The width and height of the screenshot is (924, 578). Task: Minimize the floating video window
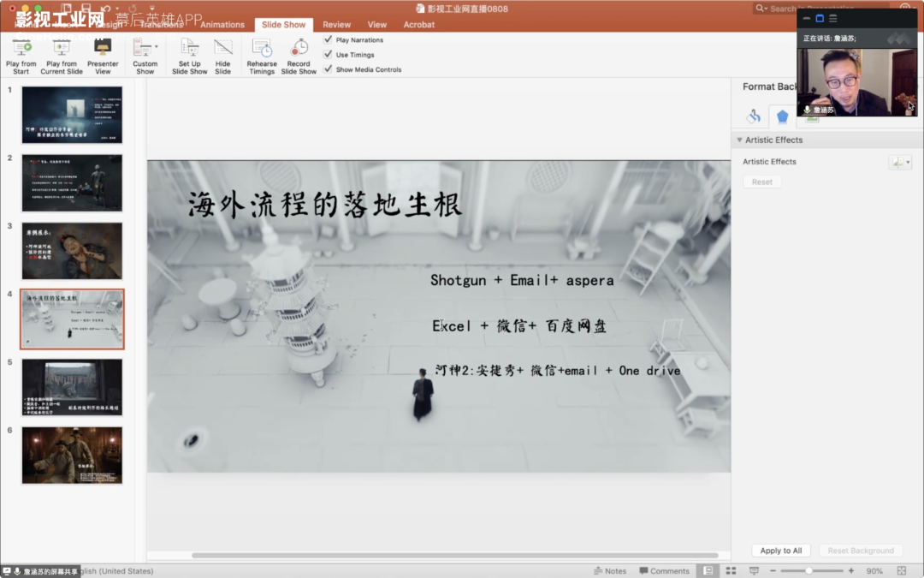tap(806, 18)
